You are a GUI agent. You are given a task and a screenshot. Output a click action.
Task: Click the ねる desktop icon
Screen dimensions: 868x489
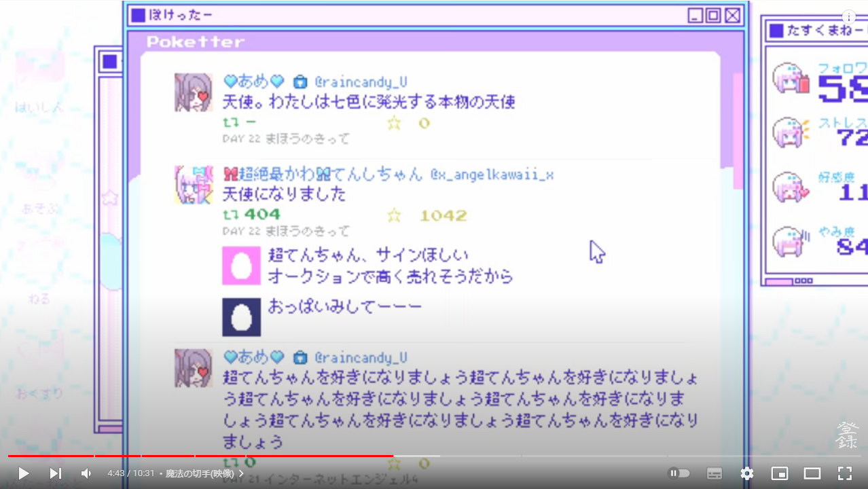[x=40, y=272]
